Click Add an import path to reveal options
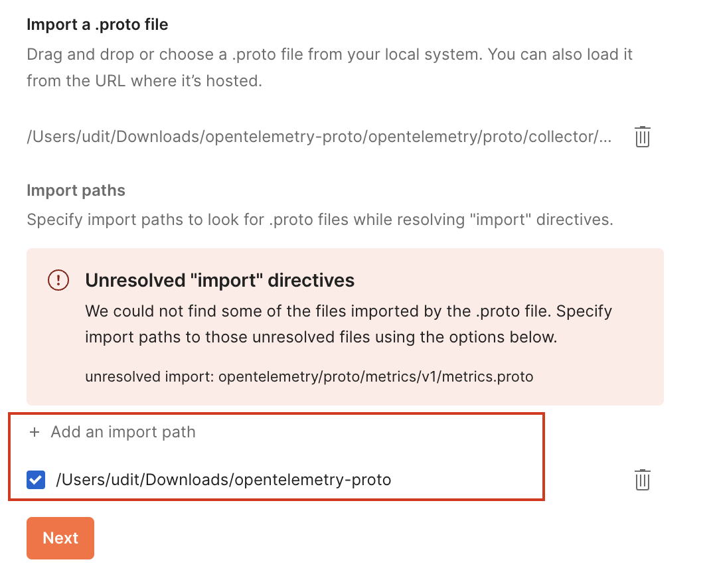The height and width of the screenshot is (588, 713). click(x=123, y=432)
